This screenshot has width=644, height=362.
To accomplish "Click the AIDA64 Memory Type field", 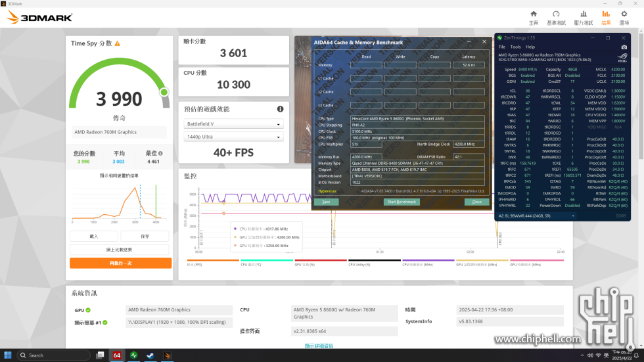I will coord(417,163).
